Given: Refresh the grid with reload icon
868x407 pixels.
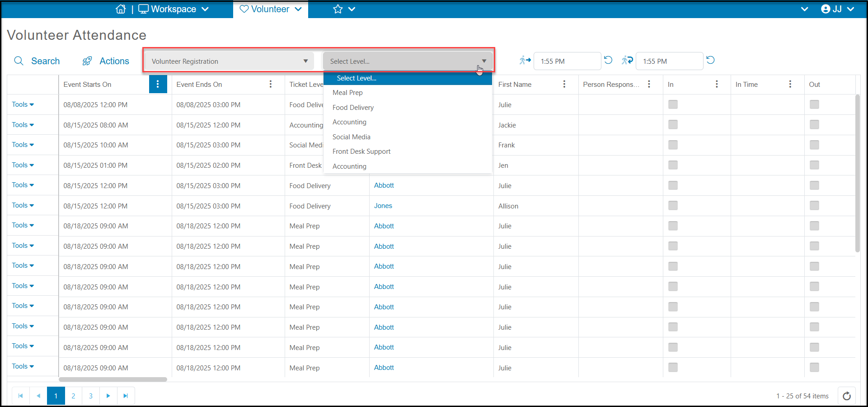Looking at the screenshot, I should pyautogui.click(x=847, y=396).
